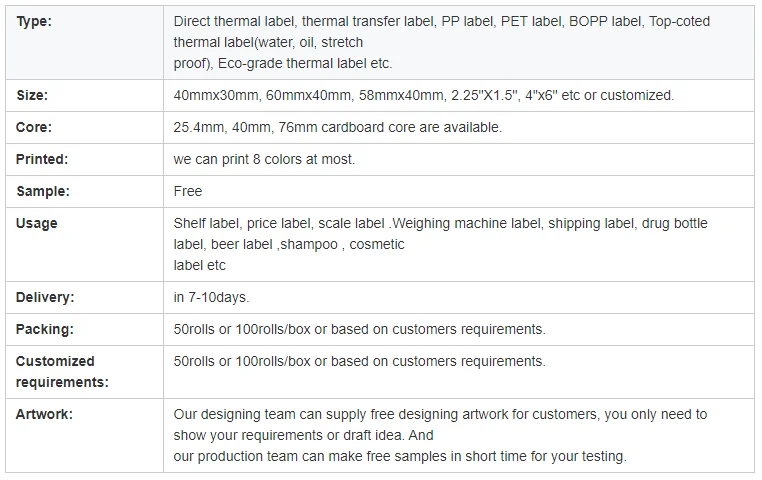Click the 'Core:' row header
This screenshot has width=762, height=480.
[x=34, y=127]
